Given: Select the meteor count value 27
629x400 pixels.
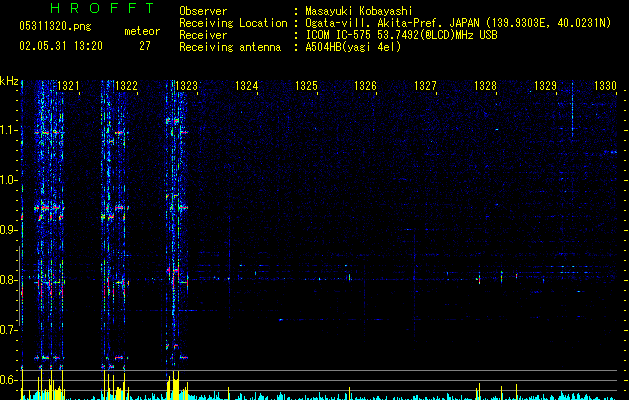Looking at the screenshot, I should point(145,46).
